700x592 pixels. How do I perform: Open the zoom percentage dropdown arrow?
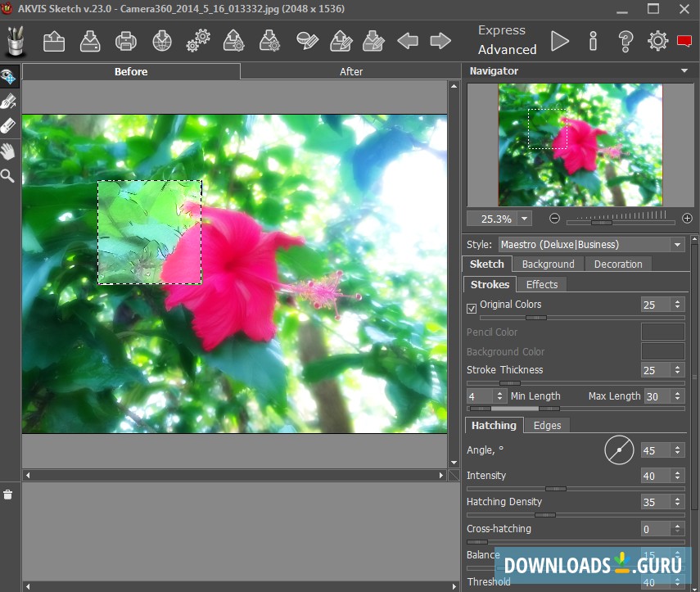click(525, 219)
